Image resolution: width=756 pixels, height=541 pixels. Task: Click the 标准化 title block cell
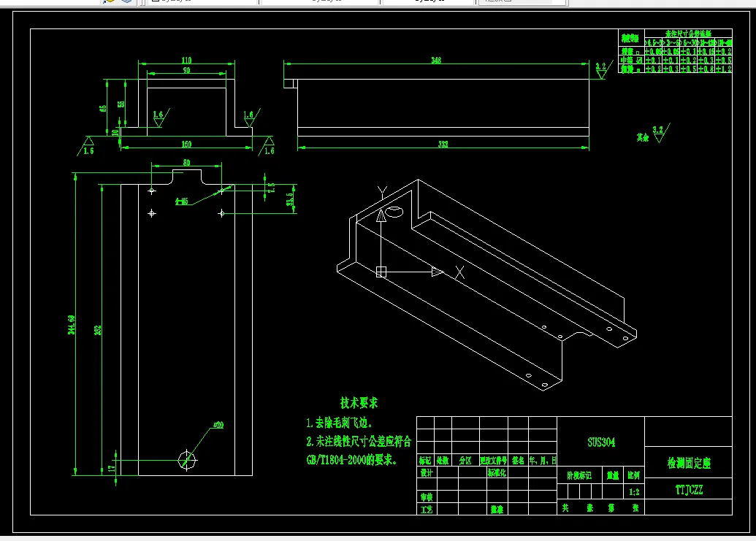[497, 472]
